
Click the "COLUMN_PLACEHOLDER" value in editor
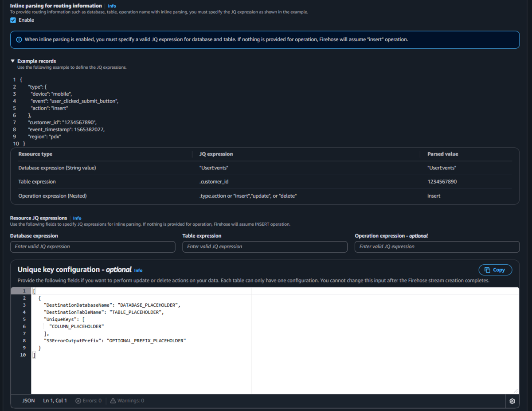(x=76, y=326)
